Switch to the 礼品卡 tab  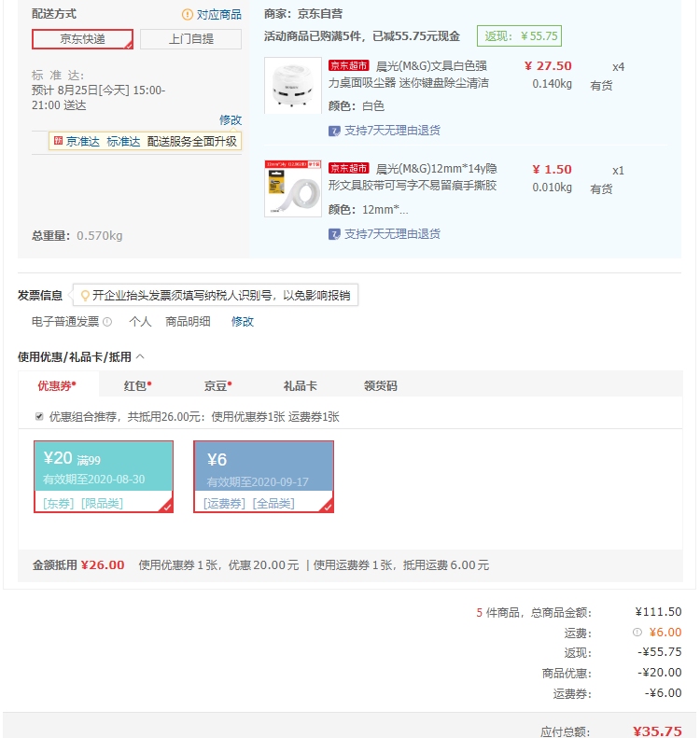pyautogui.click(x=300, y=386)
